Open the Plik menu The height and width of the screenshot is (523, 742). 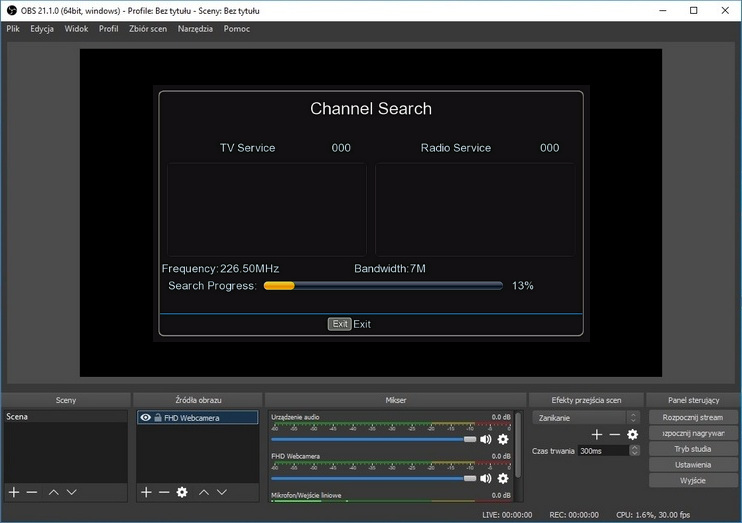(x=13, y=29)
